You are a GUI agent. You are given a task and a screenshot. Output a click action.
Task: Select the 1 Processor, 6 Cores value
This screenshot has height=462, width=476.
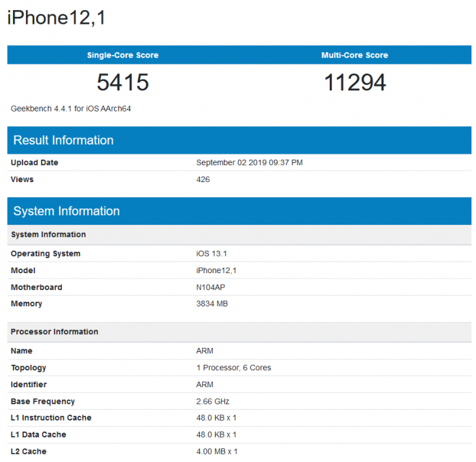[233, 368]
